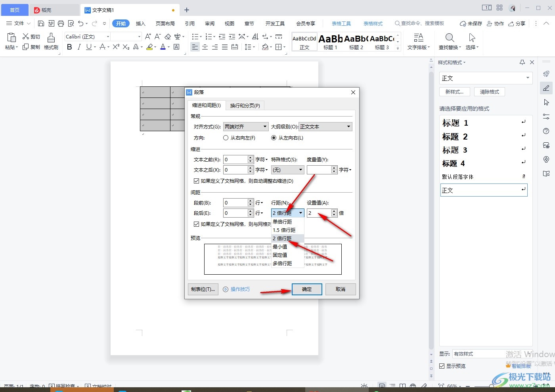Click the pin icon in styles panel
This screenshot has height=392, width=555.
point(522,62)
